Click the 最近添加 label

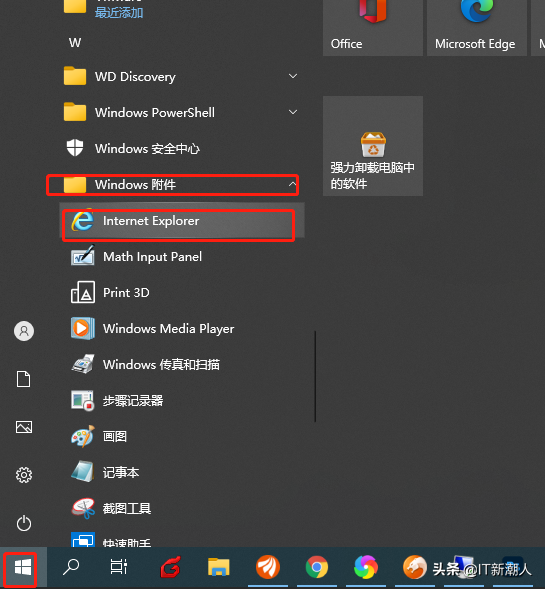119,13
